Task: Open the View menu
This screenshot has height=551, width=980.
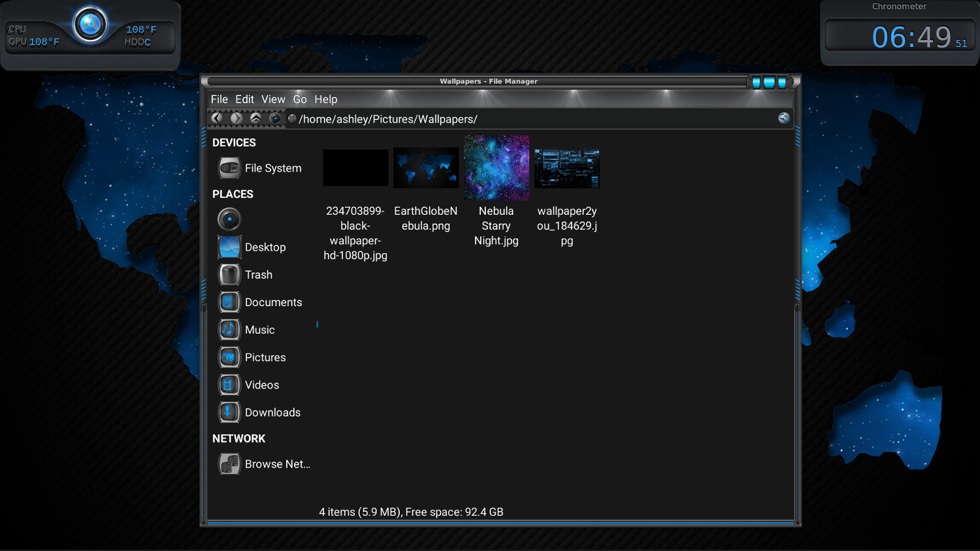Action: [x=273, y=99]
